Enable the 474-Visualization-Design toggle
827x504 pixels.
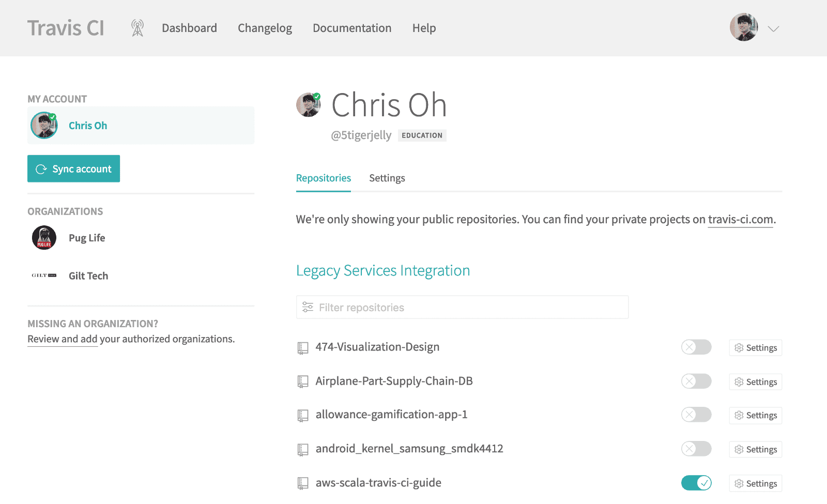(x=696, y=347)
